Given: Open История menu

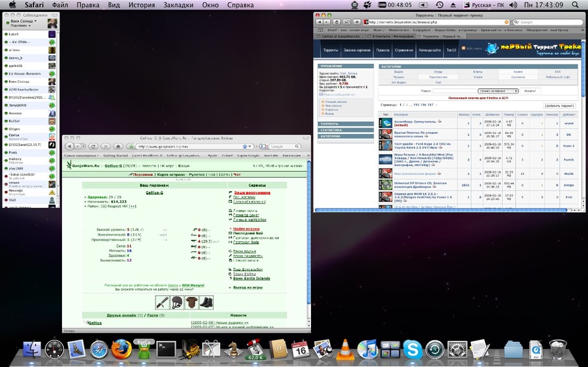Looking at the screenshot, I should click(142, 5).
